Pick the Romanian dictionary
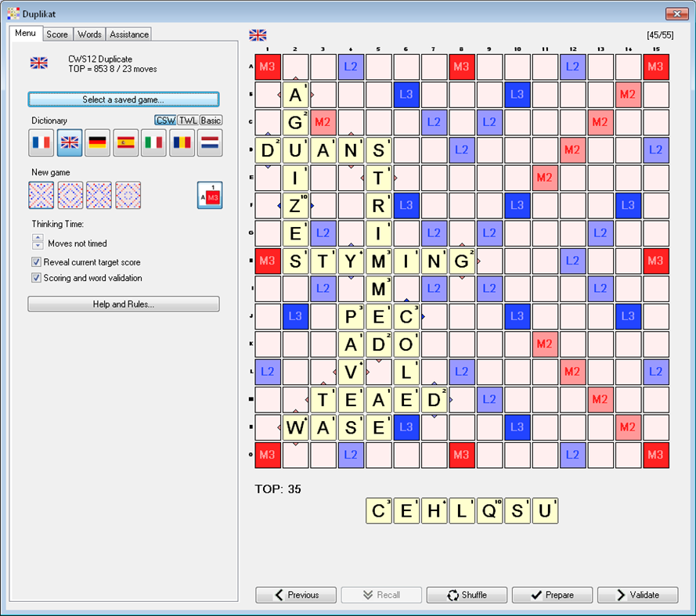The width and height of the screenshot is (696, 616). pyautogui.click(x=182, y=143)
